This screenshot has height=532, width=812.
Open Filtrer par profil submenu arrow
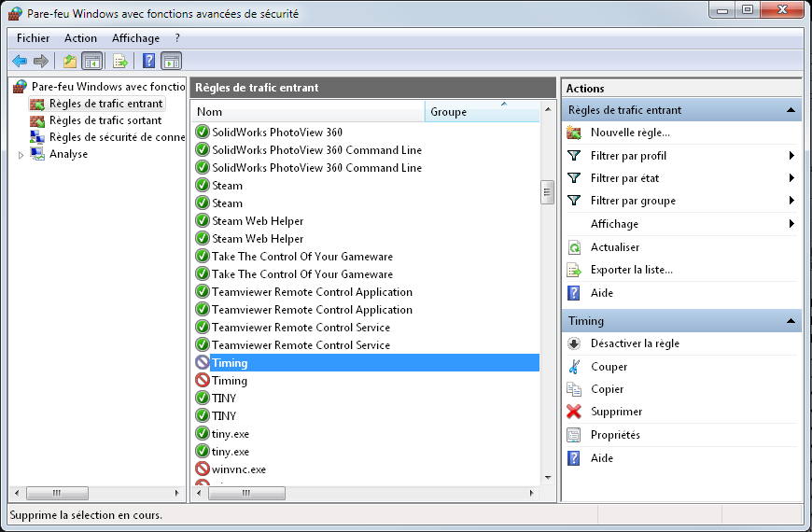pyautogui.click(x=791, y=156)
